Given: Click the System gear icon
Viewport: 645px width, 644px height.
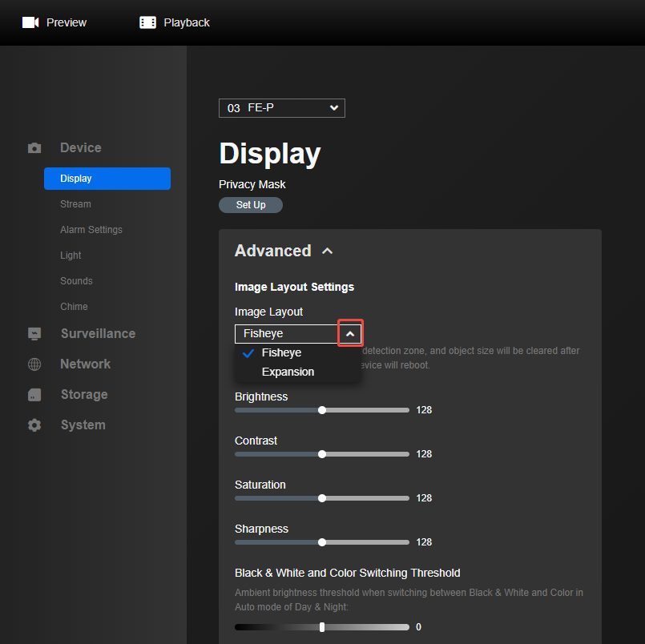Looking at the screenshot, I should click(x=34, y=425).
